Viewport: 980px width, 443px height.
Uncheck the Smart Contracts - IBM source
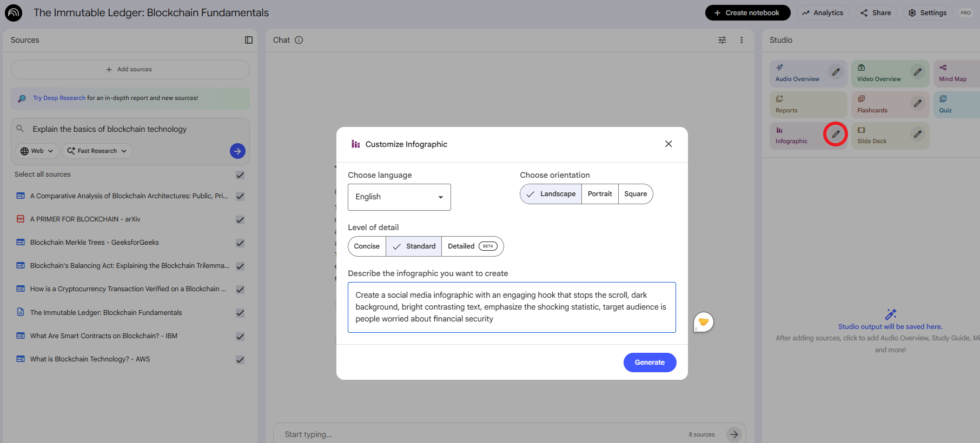[x=240, y=337]
